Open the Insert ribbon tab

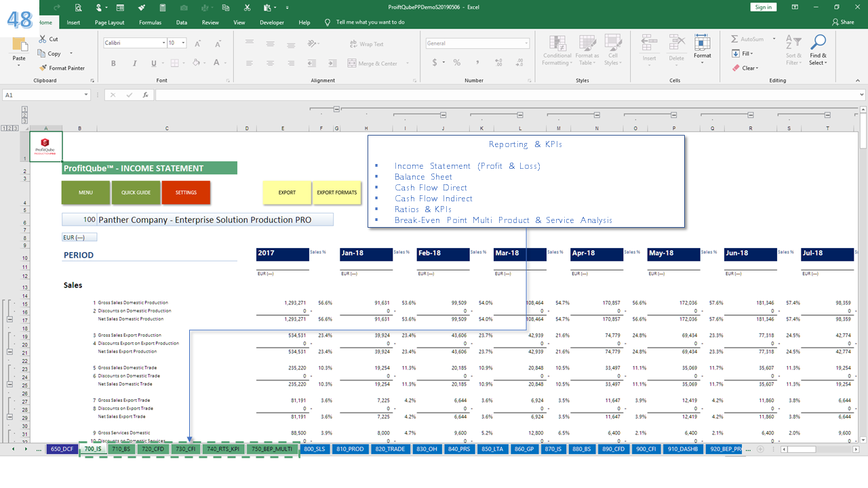(x=73, y=22)
